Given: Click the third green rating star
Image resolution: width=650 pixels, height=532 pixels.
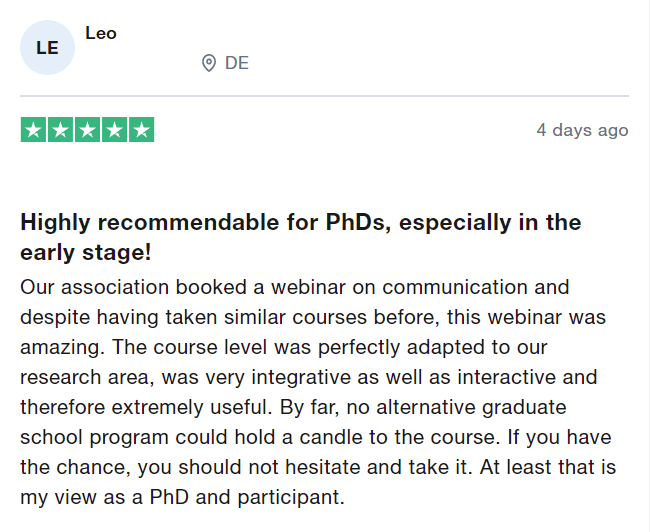Looking at the screenshot, I should point(87,130).
